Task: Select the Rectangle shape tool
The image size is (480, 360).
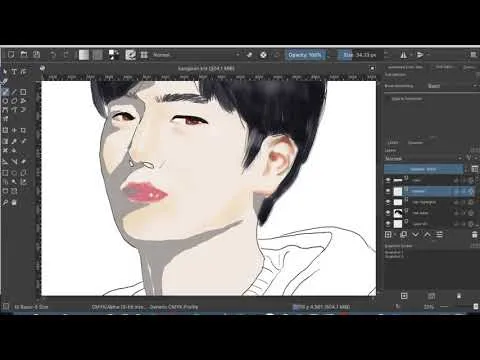Action: (23, 92)
